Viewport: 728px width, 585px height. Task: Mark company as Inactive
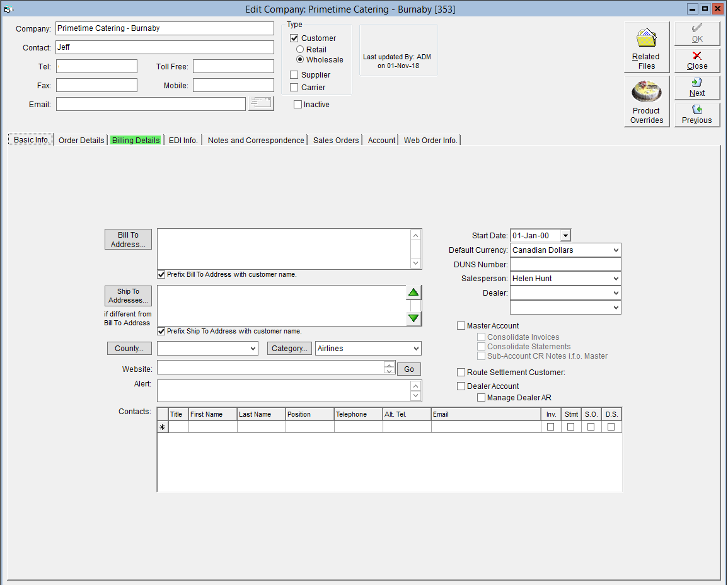(298, 105)
